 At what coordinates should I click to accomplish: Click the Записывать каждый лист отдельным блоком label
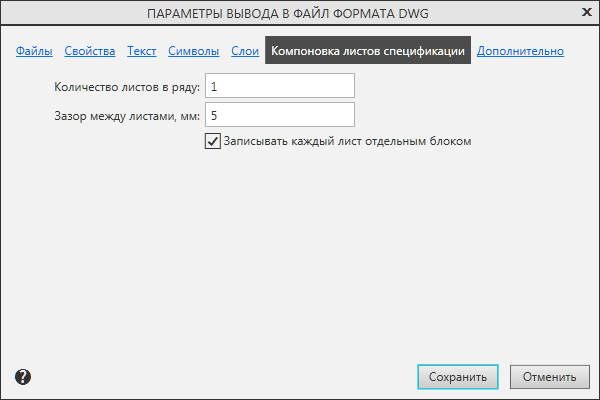click(347, 141)
